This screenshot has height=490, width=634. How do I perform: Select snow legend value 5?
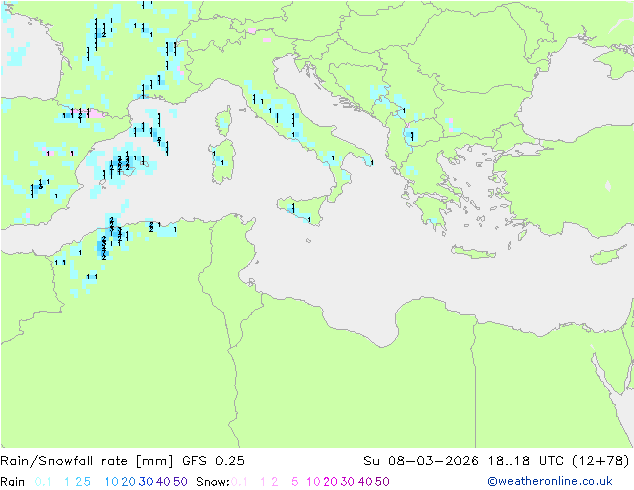click(x=294, y=482)
